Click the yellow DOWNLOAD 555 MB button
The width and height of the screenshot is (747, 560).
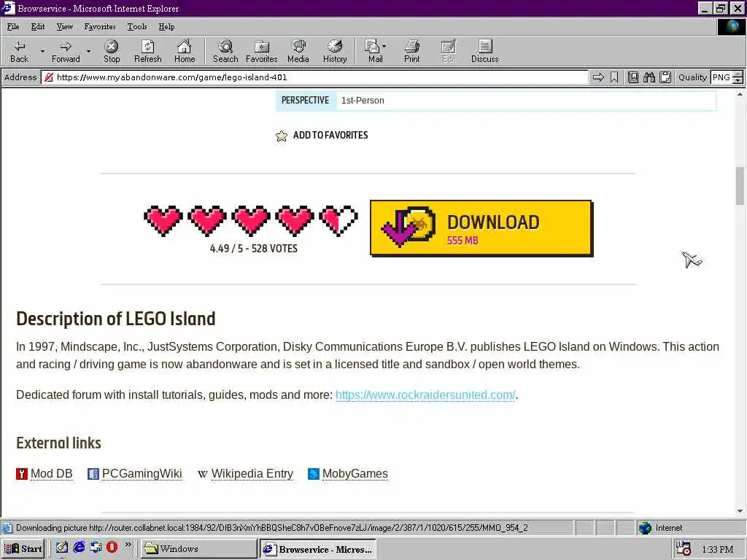[x=481, y=228]
